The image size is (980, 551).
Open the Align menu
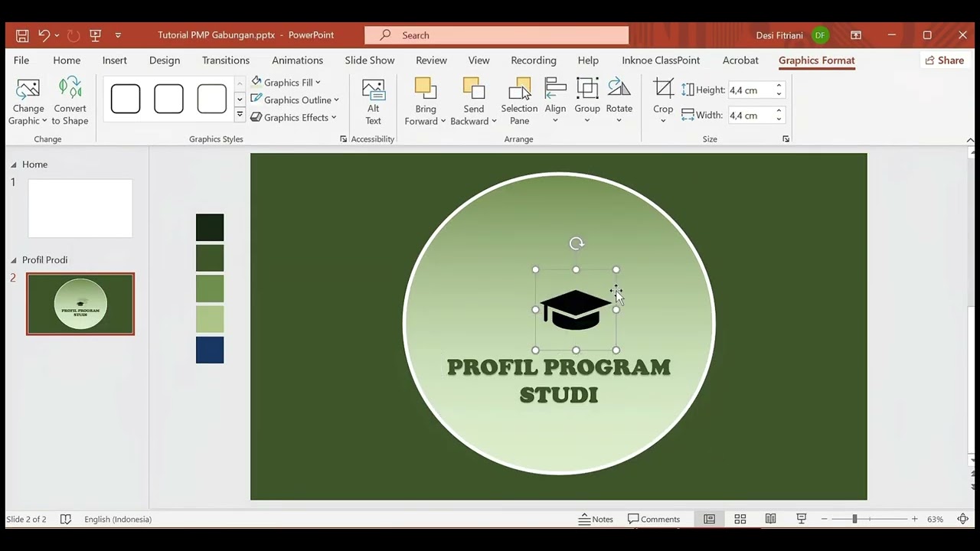coord(555,102)
